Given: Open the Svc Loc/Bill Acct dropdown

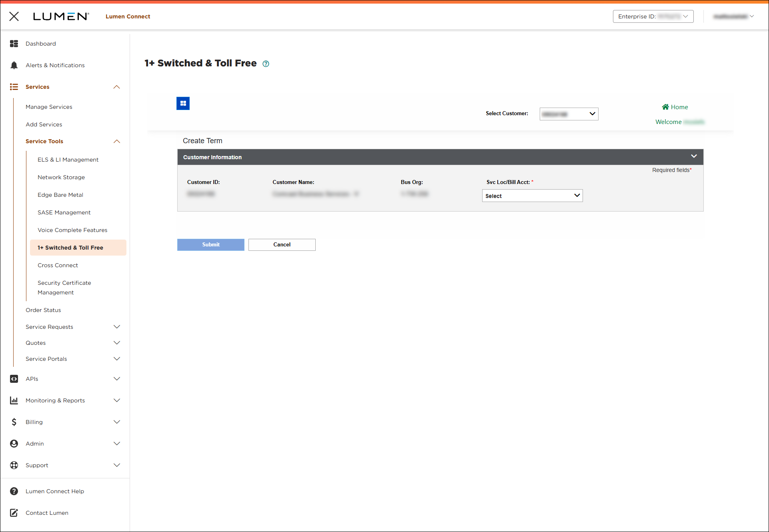Looking at the screenshot, I should point(532,196).
